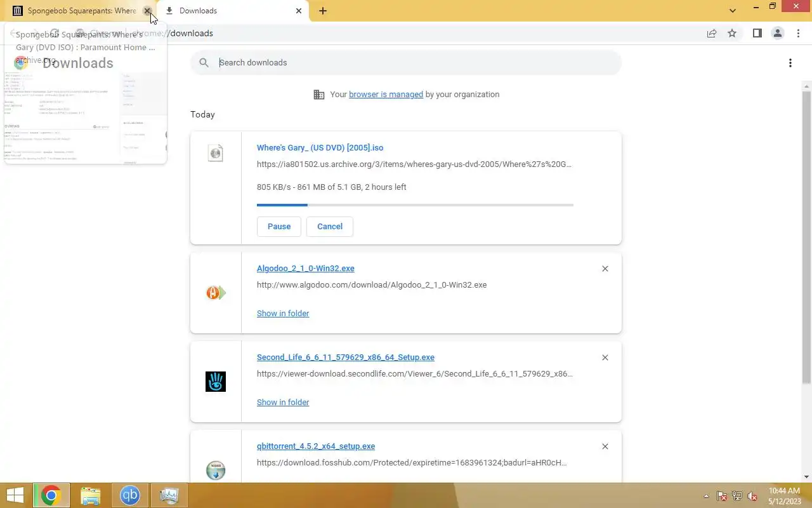This screenshot has height=508, width=812.
Task: Remove qbittorrent download from list
Action: (x=605, y=446)
